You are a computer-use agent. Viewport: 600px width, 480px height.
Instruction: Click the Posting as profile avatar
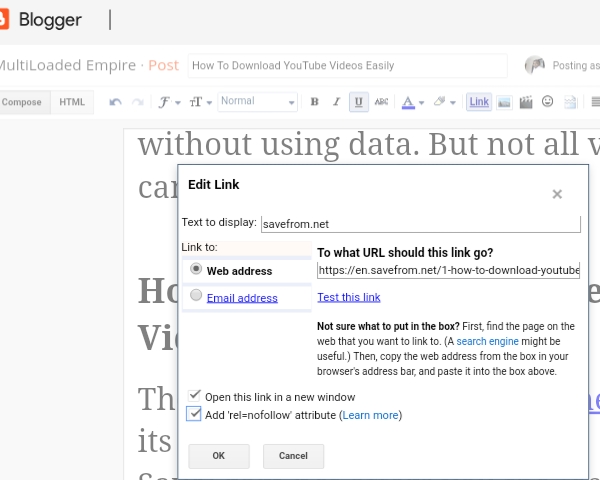tap(535, 65)
